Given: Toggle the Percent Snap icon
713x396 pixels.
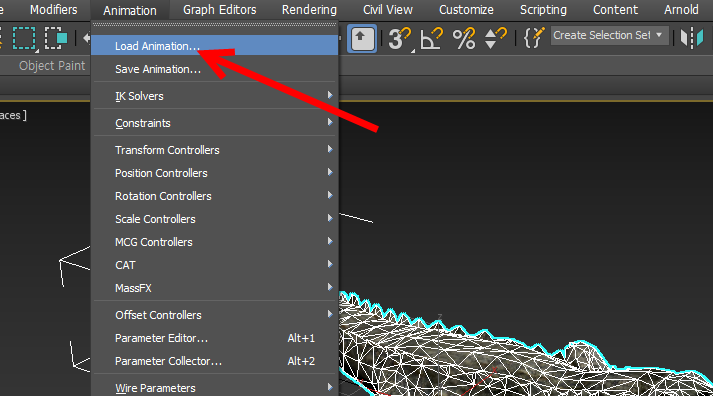Looking at the screenshot, I should pyautogui.click(x=464, y=38).
